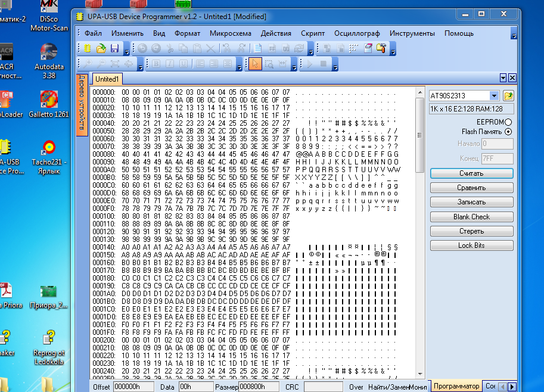The height and width of the screenshot is (392, 544).
Task: Open the Изменить menu
Action: pyautogui.click(x=128, y=33)
